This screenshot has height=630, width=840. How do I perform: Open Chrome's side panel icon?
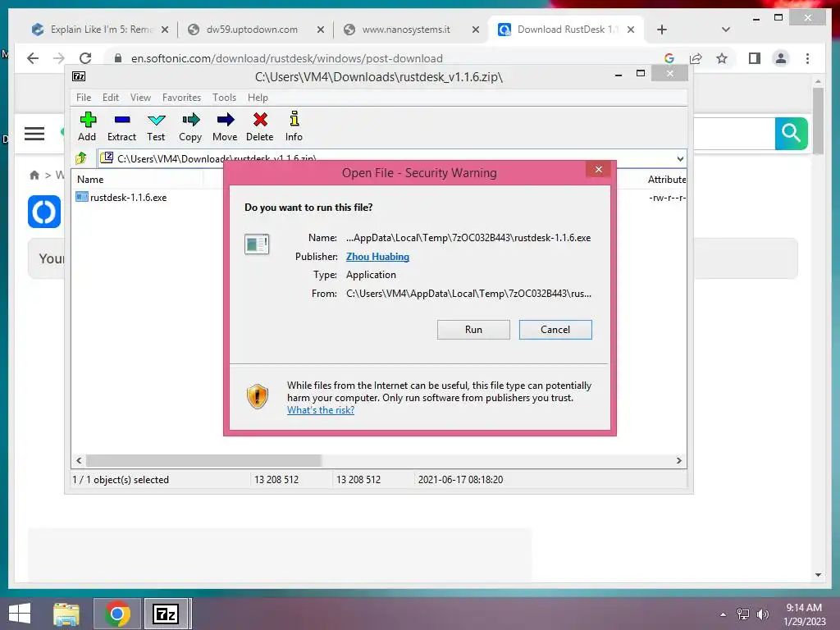coord(755,58)
